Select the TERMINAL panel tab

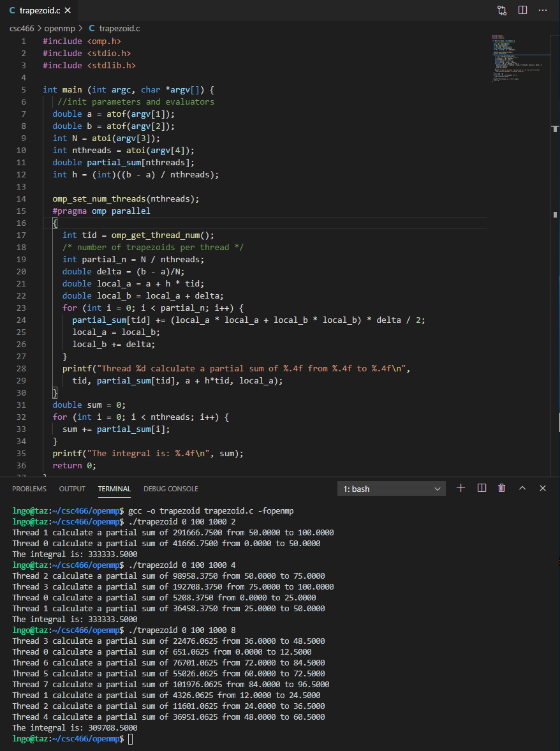click(114, 489)
